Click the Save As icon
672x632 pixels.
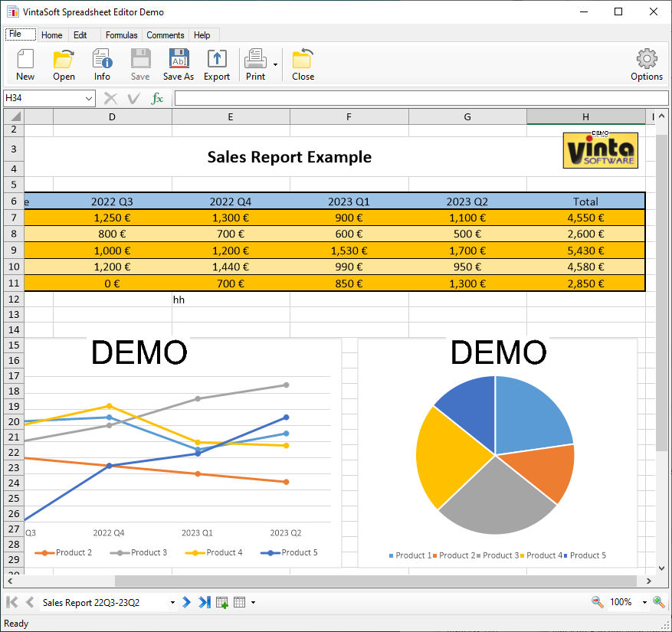click(x=179, y=64)
